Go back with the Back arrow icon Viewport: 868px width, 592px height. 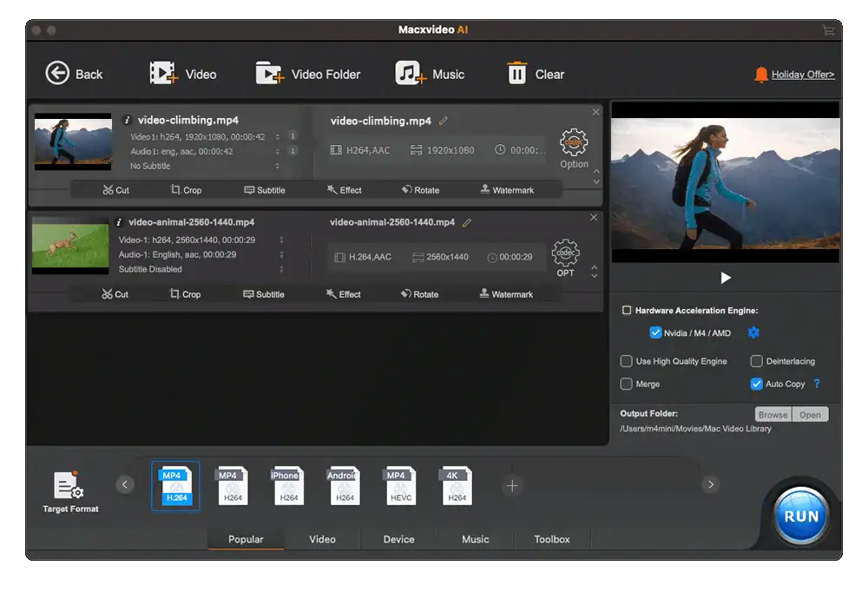[57, 73]
